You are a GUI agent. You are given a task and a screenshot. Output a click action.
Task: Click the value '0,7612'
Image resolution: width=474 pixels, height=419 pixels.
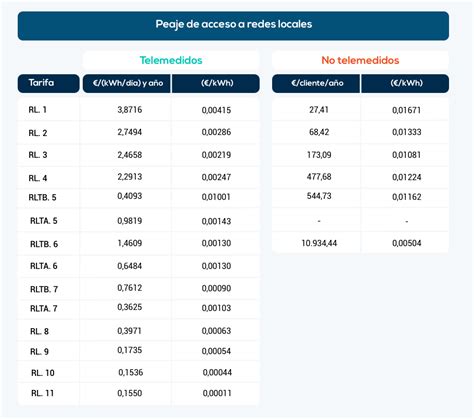pos(130,288)
